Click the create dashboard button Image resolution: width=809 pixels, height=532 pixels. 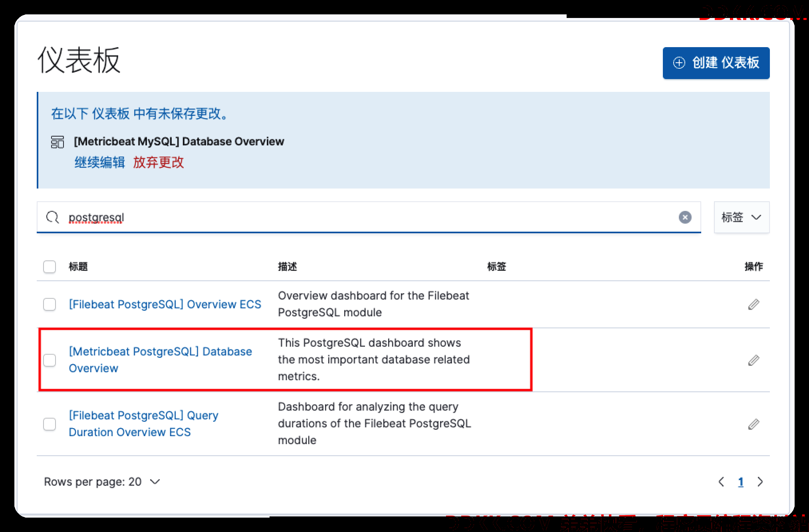click(716, 63)
